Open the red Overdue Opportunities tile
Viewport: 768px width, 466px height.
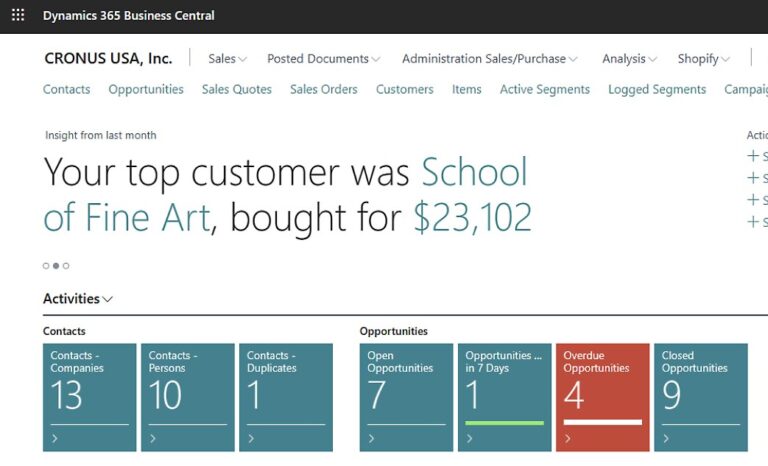(603, 397)
